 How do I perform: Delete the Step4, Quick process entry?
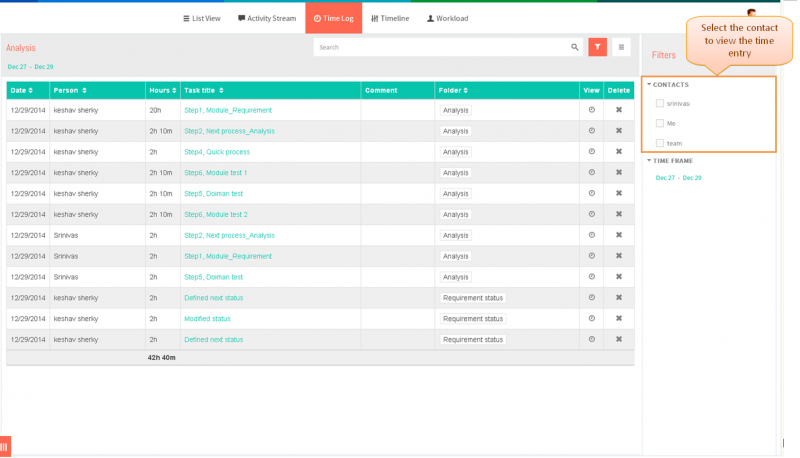(x=619, y=151)
